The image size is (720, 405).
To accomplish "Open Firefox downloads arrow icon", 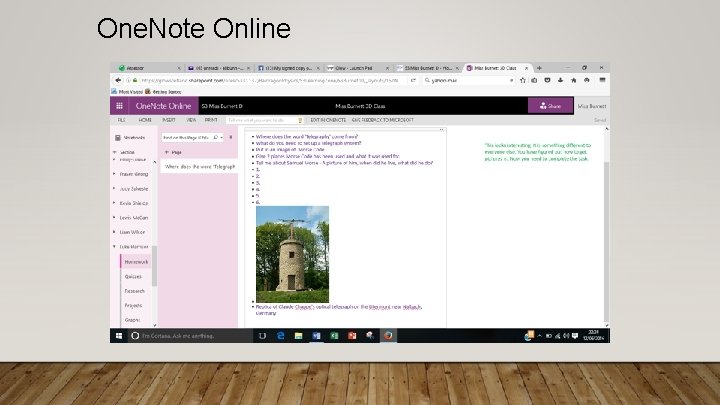I will (560, 80).
